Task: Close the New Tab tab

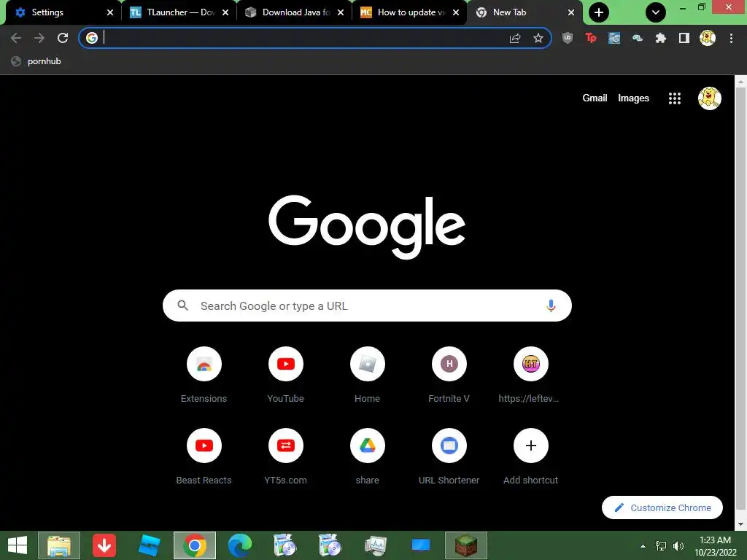Action: (x=571, y=12)
